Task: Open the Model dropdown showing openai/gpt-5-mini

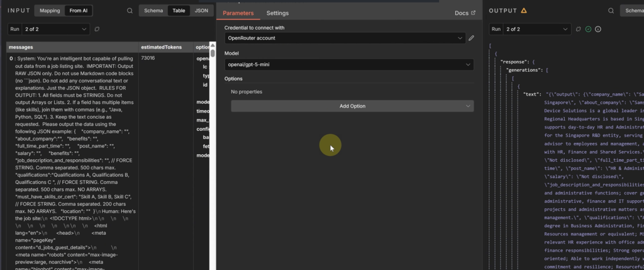Action: [x=349, y=64]
